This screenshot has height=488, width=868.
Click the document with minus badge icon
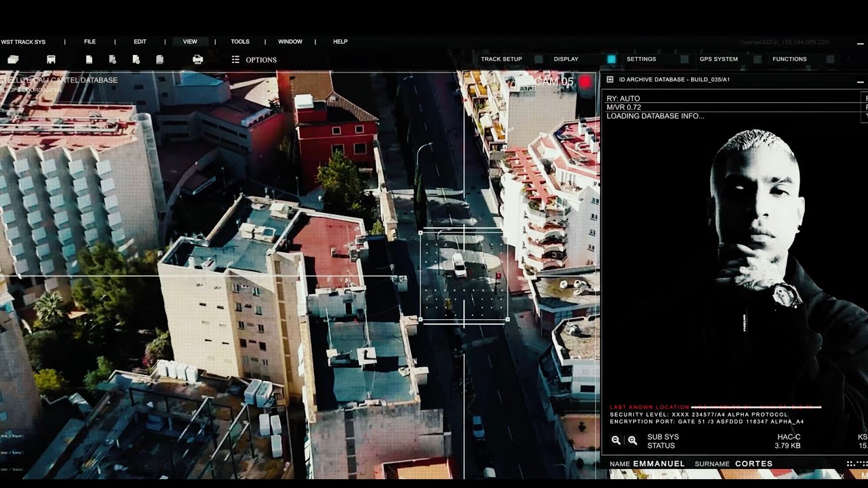point(113,60)
